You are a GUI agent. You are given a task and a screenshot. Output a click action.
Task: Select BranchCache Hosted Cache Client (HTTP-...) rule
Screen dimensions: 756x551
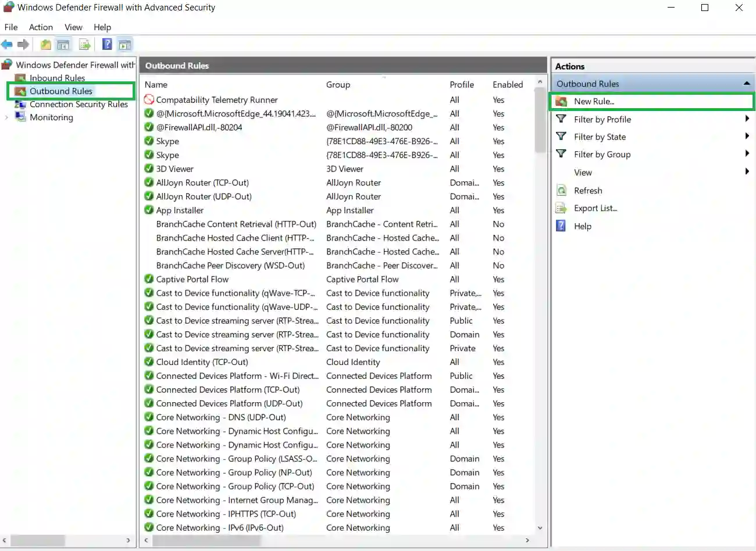pos(235,238)
